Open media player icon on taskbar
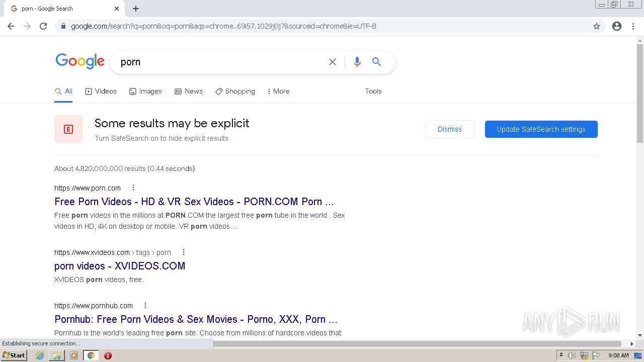644x362 pixels. [74, 355]
